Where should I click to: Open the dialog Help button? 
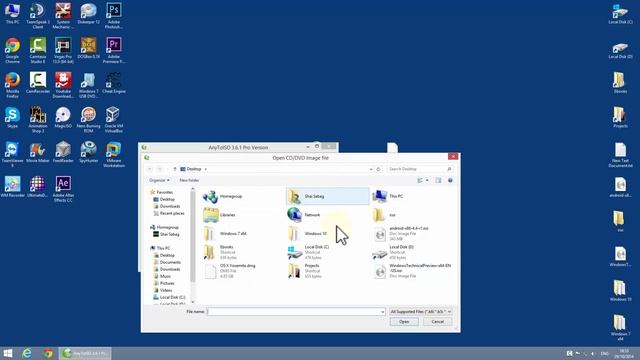[450, 180]
